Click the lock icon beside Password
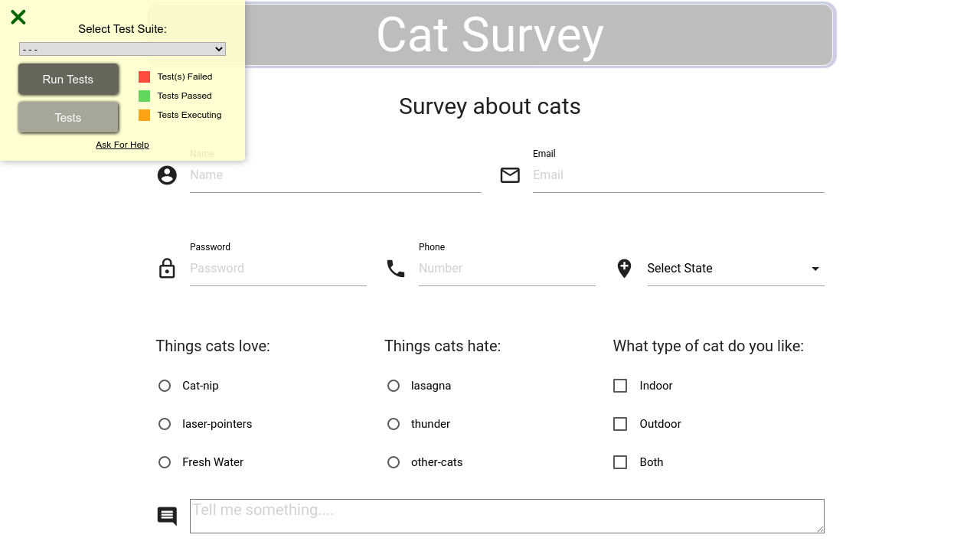This screenshot has width=980, height=551. click(167, 269)
